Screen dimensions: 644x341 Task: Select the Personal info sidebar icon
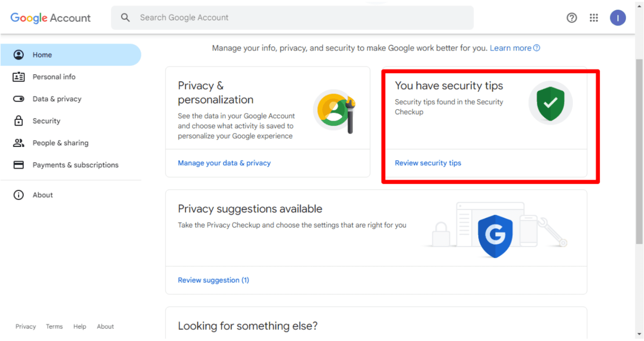[x=18, y=77]
